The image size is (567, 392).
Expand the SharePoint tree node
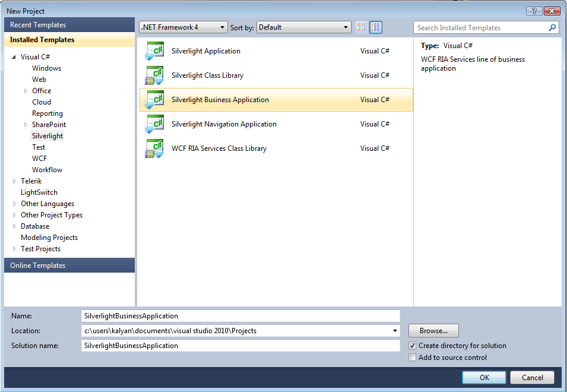[x=26, y=125]
